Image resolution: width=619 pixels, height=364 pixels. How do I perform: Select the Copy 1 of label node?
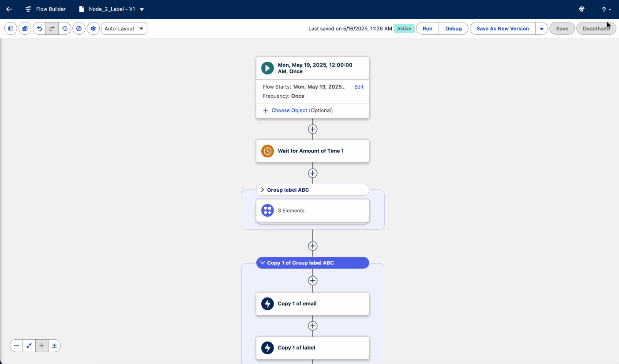click(312, 348)
